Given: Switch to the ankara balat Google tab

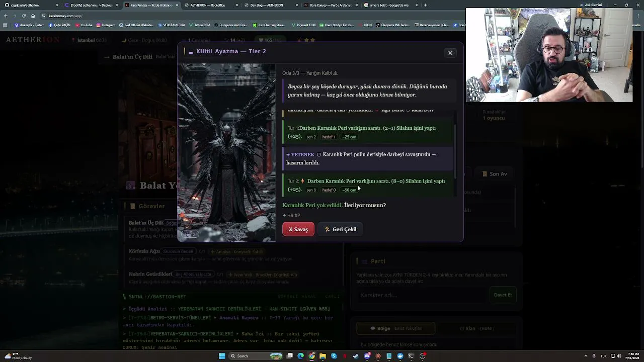Looking at the screenshot, I should (x=390, y=5).
